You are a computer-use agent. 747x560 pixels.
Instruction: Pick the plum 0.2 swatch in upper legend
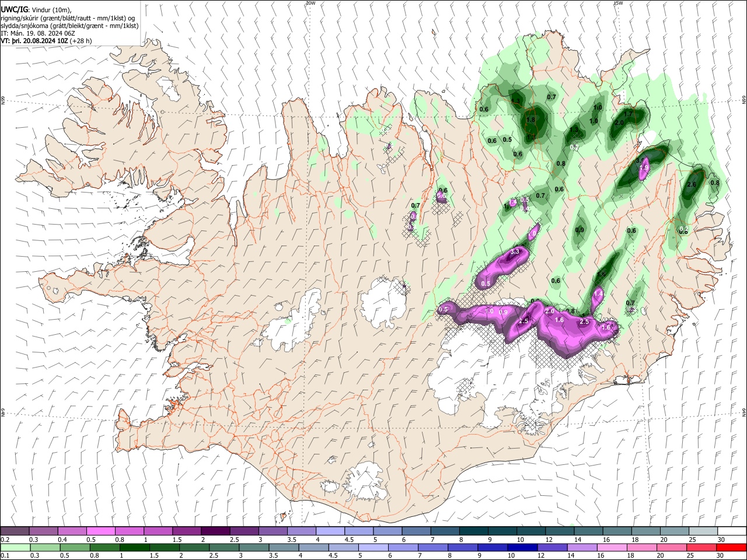[15, 531]
